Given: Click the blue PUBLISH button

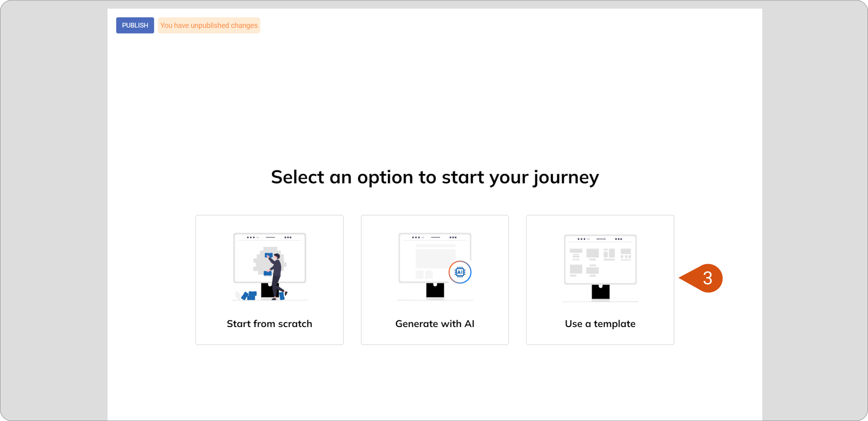Looking at the screenshot, I should click(135, 25).
